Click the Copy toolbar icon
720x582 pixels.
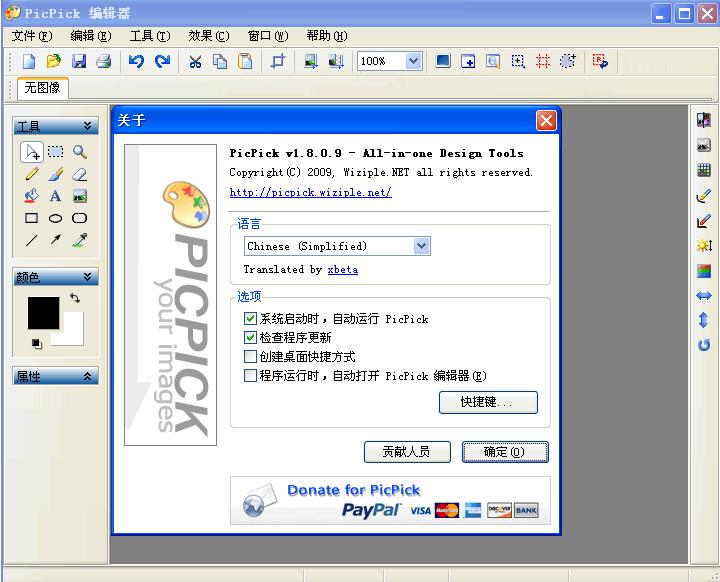click(220, 61)
